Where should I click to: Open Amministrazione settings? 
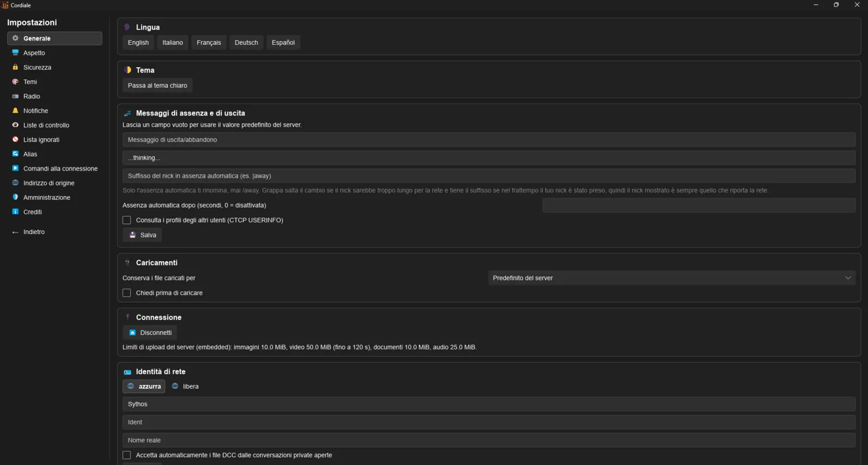coord(54,197)
